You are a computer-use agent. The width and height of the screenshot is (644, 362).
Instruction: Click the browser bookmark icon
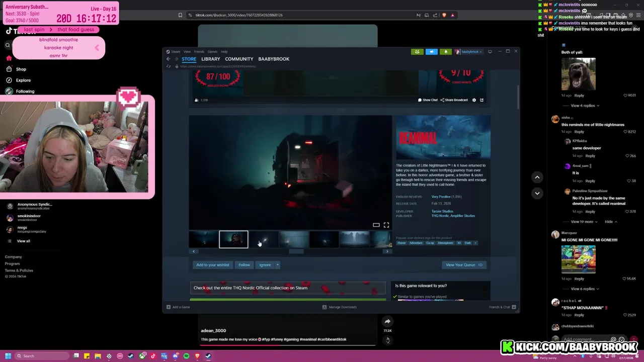180,15
